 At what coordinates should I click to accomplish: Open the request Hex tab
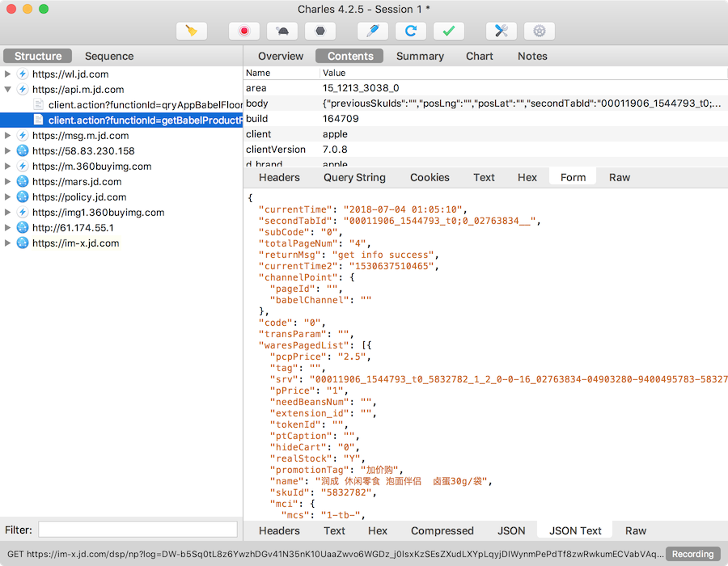[x=527, y=177]
